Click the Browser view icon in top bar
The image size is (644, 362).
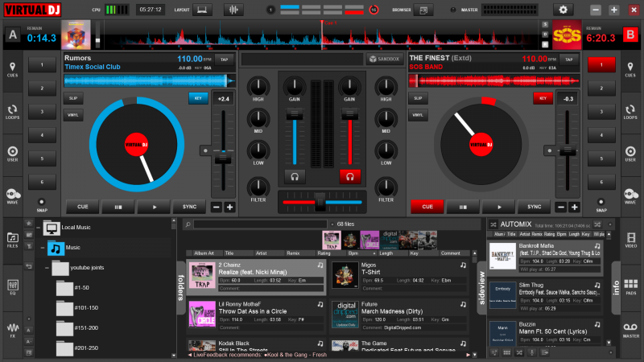tap(423, 10)
